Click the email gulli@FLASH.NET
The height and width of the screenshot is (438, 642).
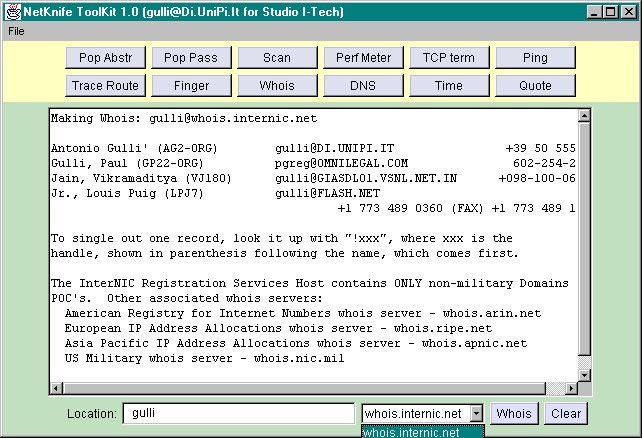tap(328, 193)
